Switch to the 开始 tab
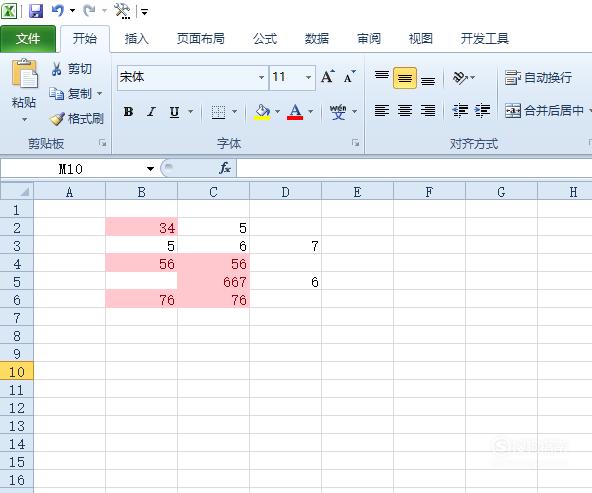Screen dimensions: 592x493 point(85,39)
